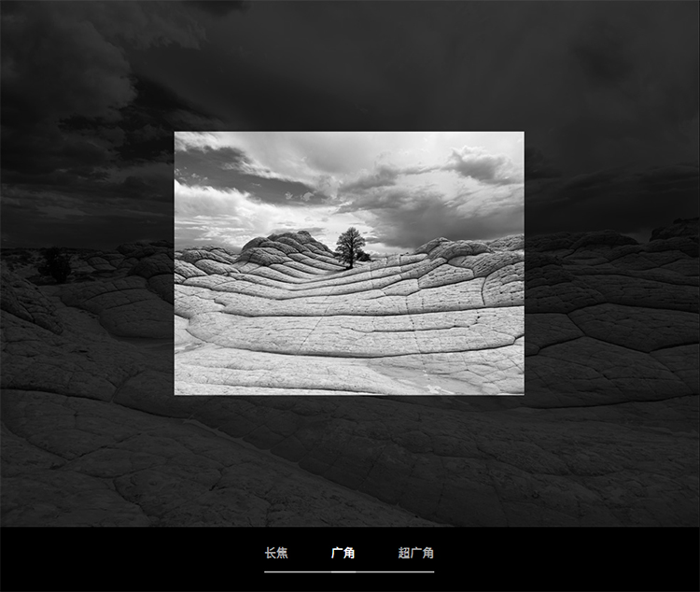
Task: Select the 广角 wide-angle tab
Action: coord(343,553)
